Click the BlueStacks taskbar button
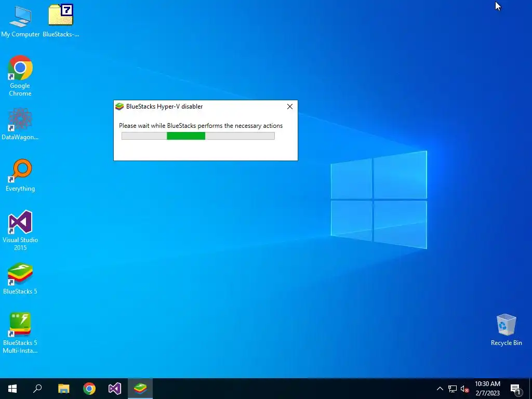The width and height of the screenshot is (532, 399). 140,389
